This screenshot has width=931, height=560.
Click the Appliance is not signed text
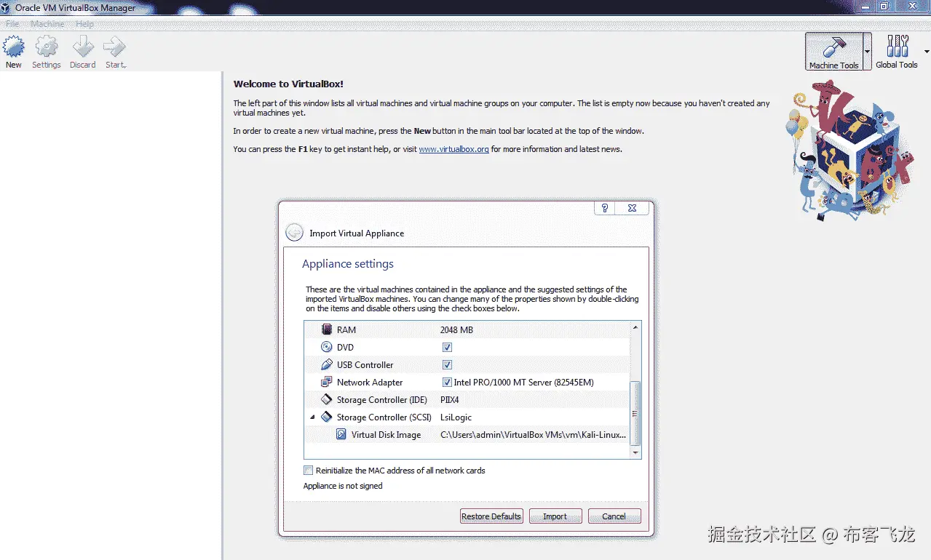pos(343,486)
